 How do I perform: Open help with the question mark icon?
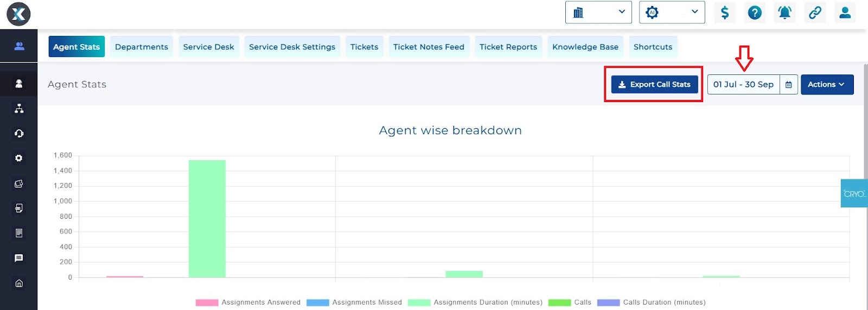point(755,12)
